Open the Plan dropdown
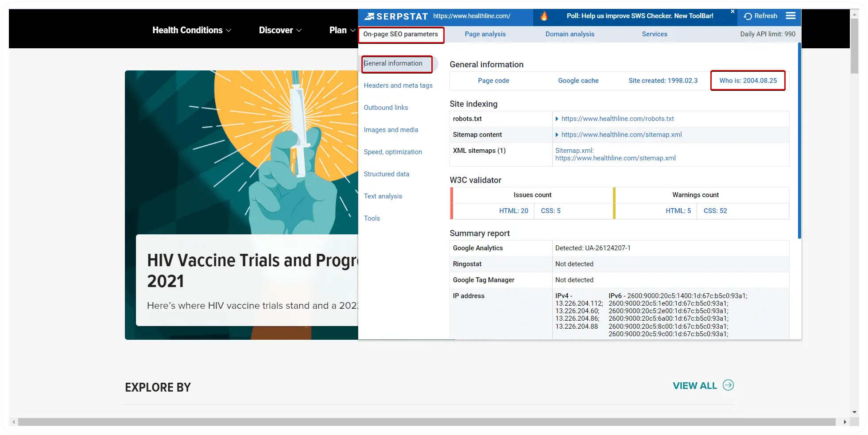The width and height of the screenshot is (868, 435). [341, 30]
